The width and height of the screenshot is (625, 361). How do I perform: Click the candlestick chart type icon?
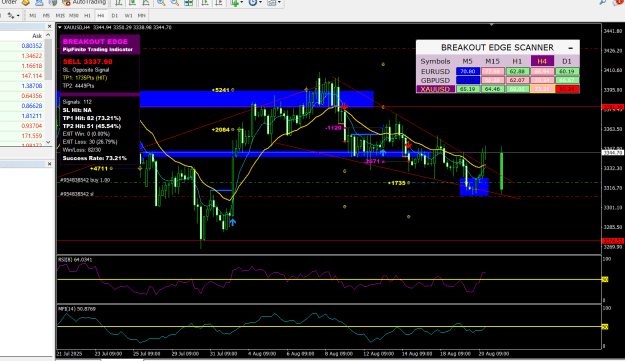132,2
